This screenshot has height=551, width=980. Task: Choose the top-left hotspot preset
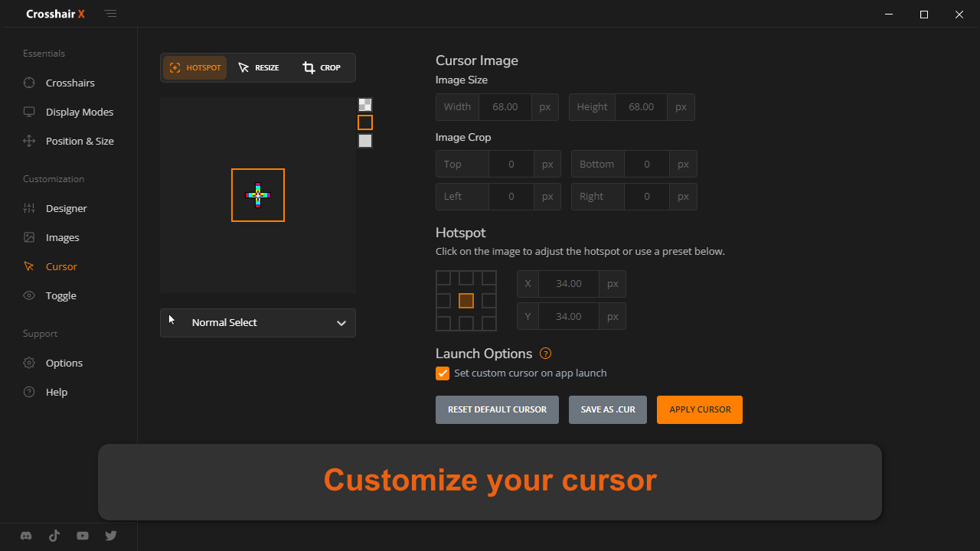tap(443, 278)
